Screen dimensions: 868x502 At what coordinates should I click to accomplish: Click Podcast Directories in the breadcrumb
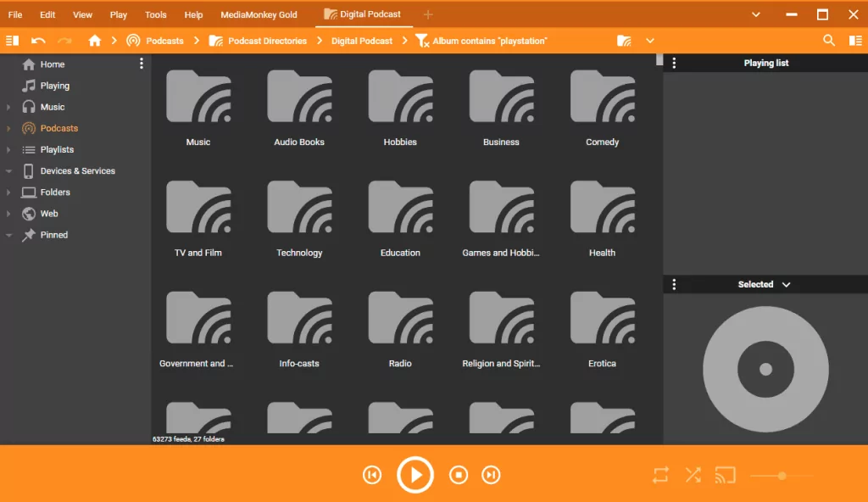pyautogui.click(x=267, y=41)
